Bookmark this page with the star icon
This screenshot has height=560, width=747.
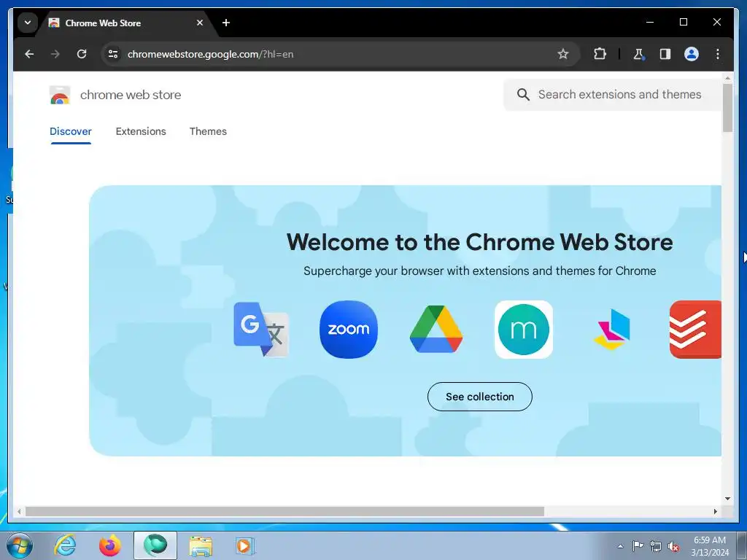(562, 54)
